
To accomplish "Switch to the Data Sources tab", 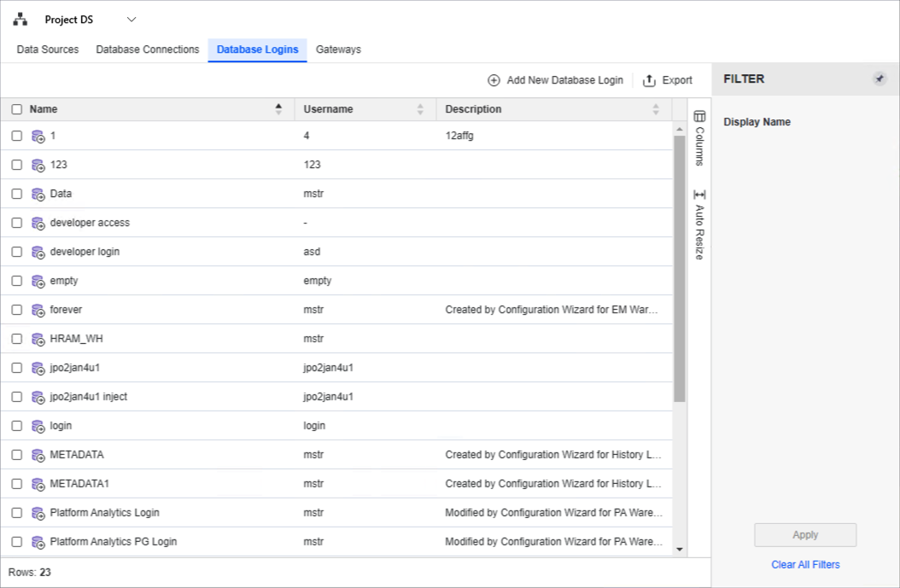I will [47, 49].
